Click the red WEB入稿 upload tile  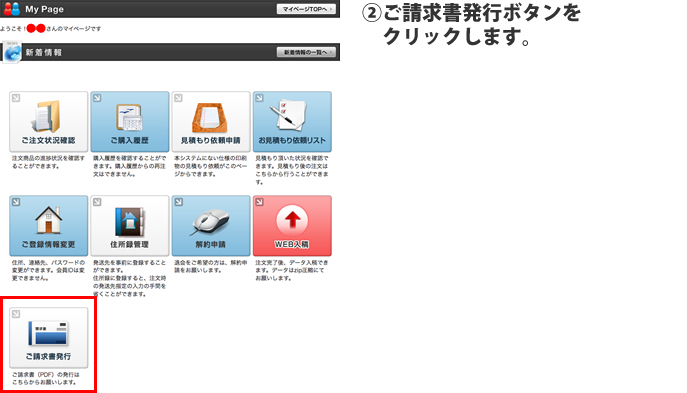(292, 226)
